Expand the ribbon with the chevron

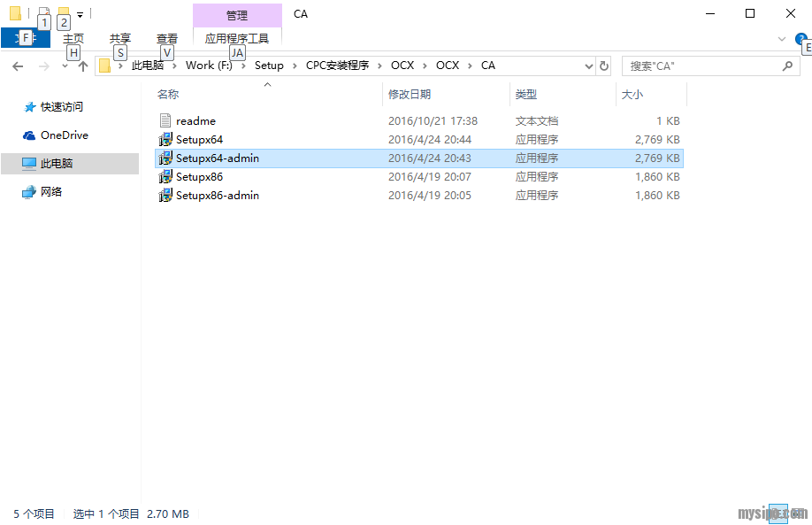[781, 39]
